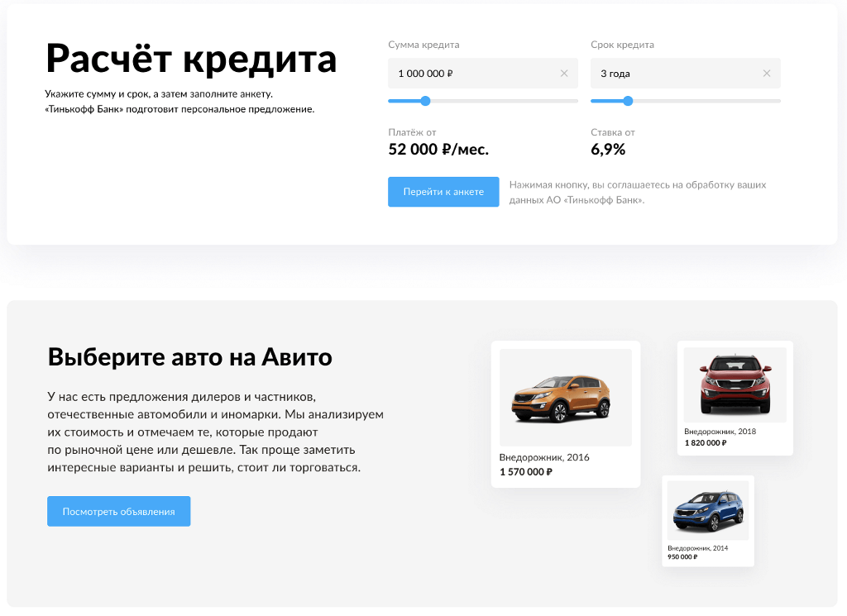Clear the loan term field with X icon
This screenshot has height=616, width=847.
coord(767,74)
